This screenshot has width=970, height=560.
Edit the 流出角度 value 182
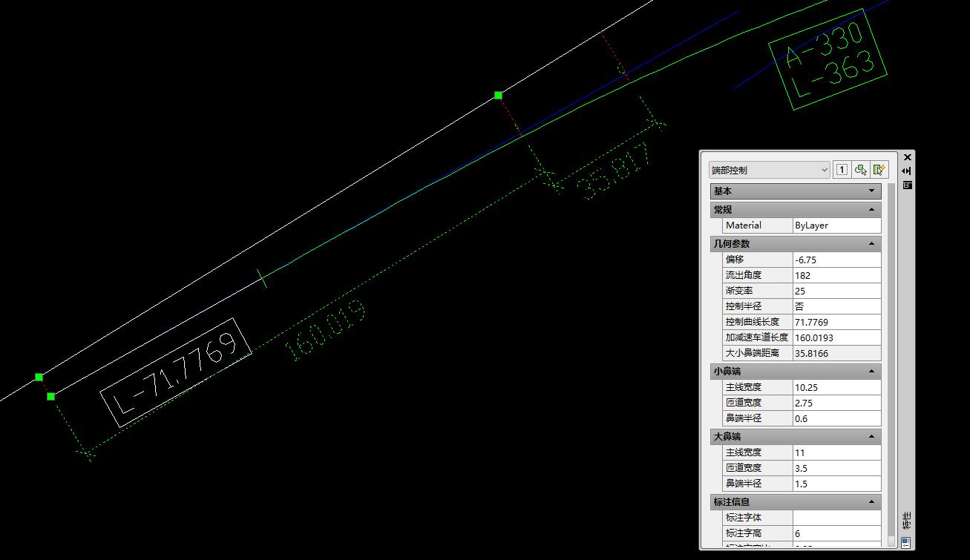[836, 275]
